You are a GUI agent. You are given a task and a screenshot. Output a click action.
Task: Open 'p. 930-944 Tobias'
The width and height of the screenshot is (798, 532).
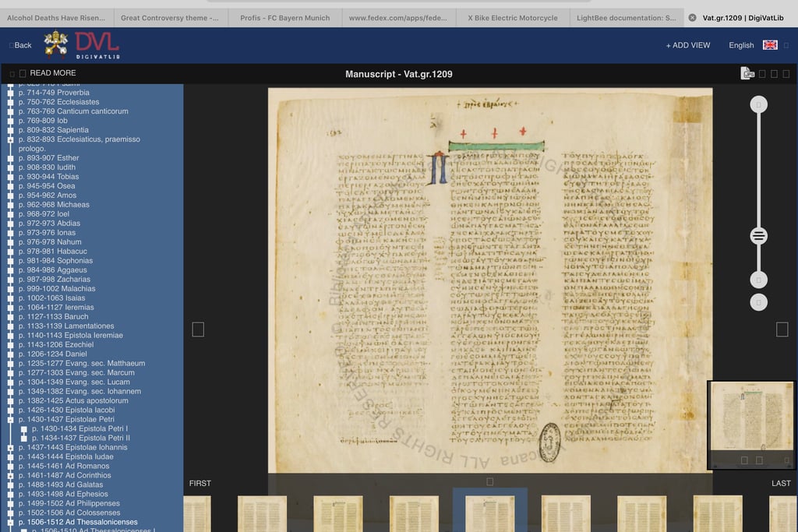click(49, 177)
